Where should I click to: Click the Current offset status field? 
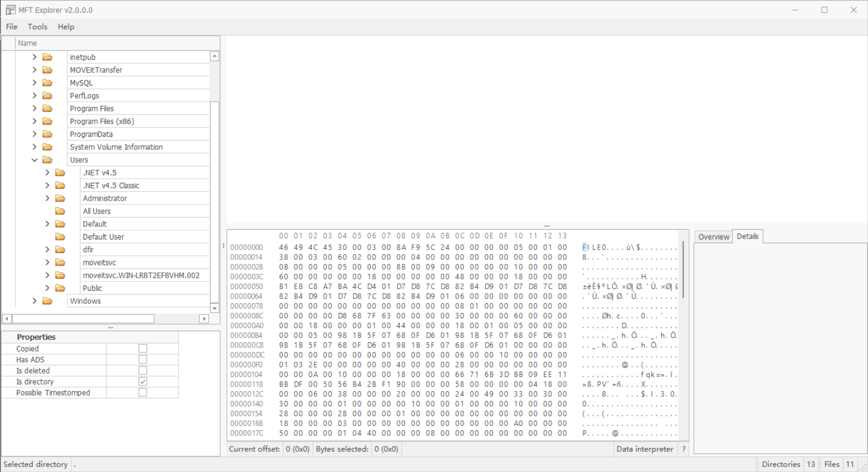pyautogui.click(x=297, y=449)
